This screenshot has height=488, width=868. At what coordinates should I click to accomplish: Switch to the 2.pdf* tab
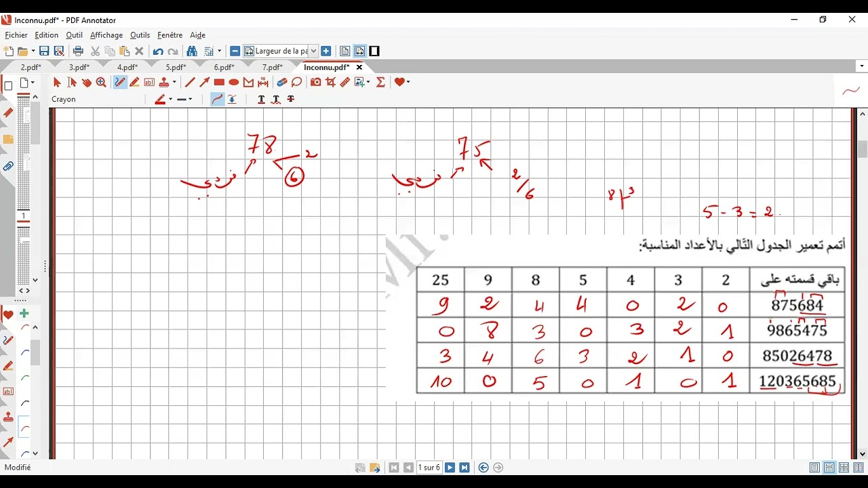click(x=31, y=67)
